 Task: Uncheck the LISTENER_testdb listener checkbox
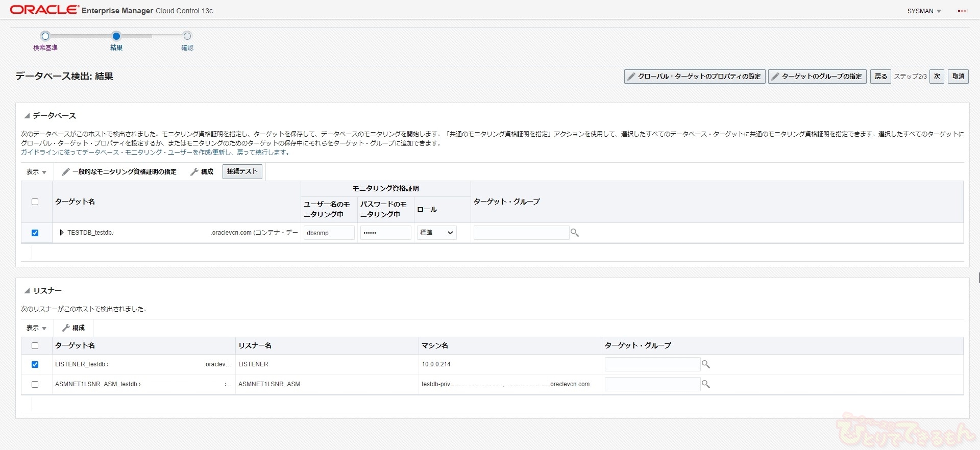(x=35, y=365)
